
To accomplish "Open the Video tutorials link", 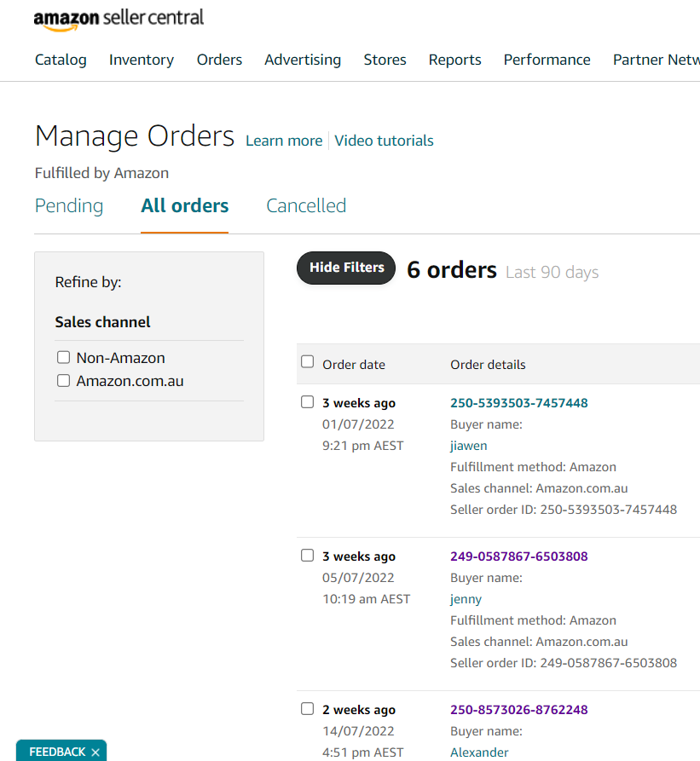I will (x=384, y=141).
